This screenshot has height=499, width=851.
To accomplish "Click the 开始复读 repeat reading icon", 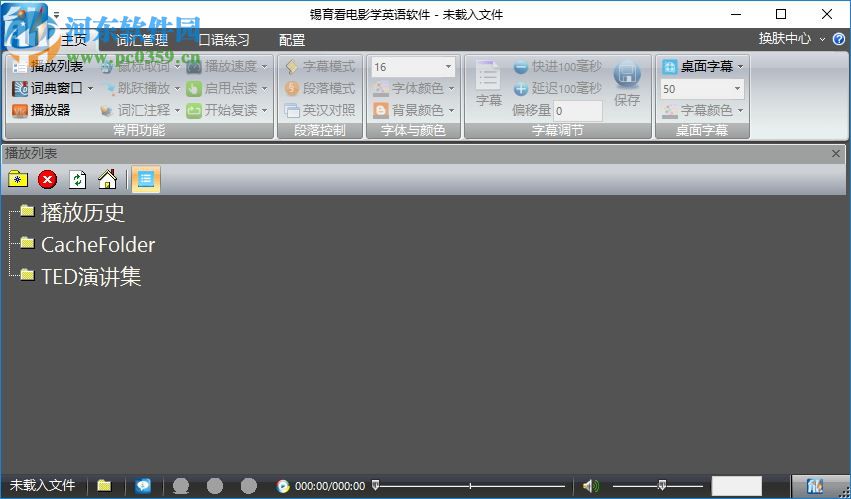I will pyautogui.click(x=194, y=110).
